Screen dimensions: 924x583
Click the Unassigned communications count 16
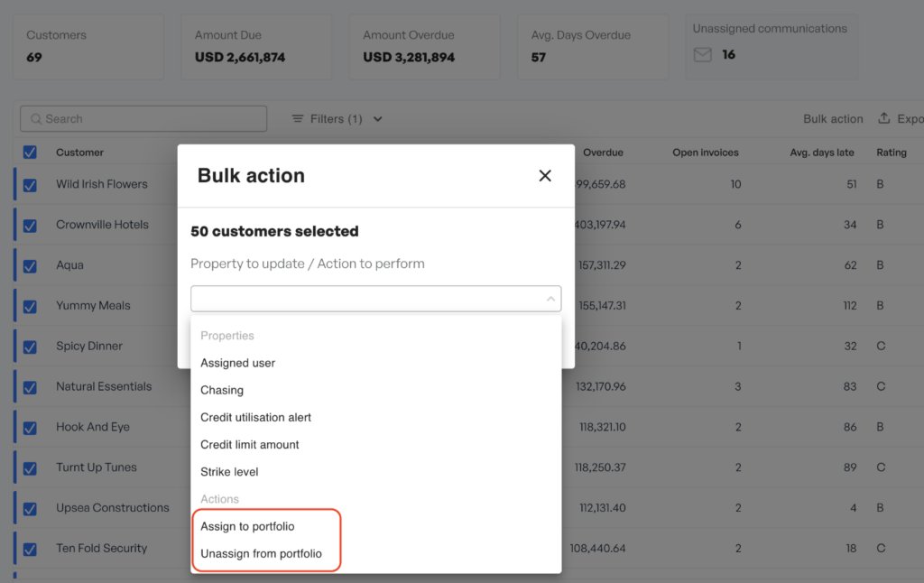coord(728,55)
